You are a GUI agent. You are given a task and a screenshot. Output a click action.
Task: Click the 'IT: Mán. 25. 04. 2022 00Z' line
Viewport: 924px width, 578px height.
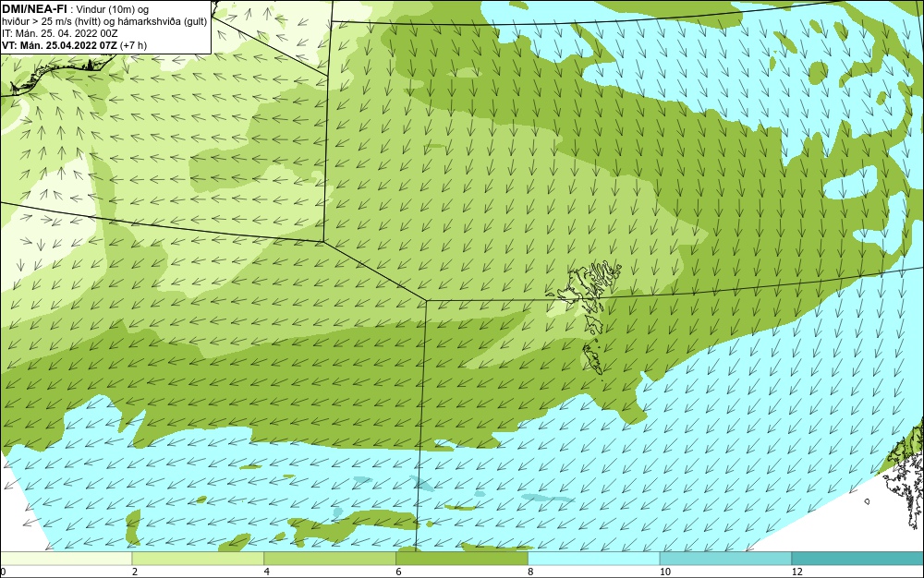tap(59, 33)
